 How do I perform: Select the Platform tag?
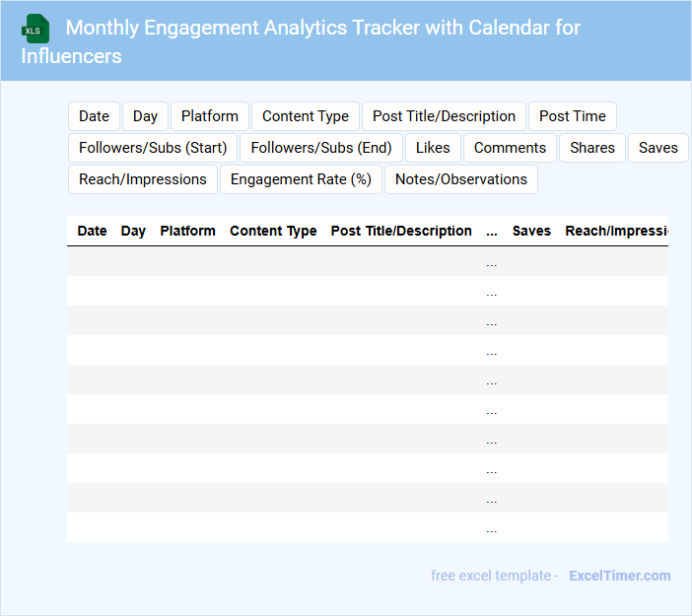(x=210, y=116)
